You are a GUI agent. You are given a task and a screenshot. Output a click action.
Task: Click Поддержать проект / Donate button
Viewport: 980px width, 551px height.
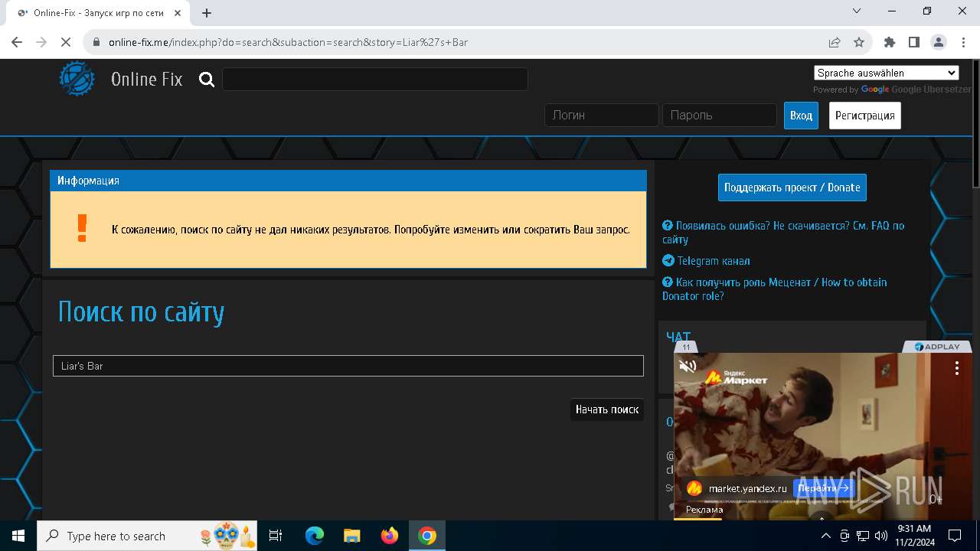(792, 187)
